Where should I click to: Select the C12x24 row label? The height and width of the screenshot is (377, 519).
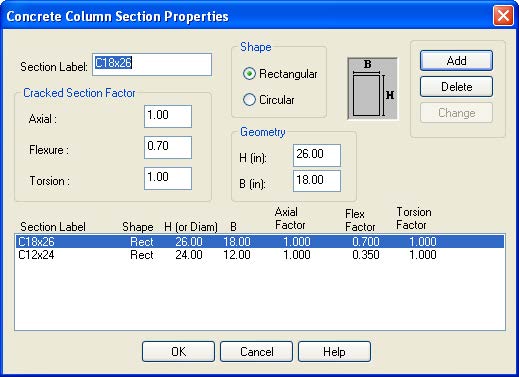click(x=36, y=255)
